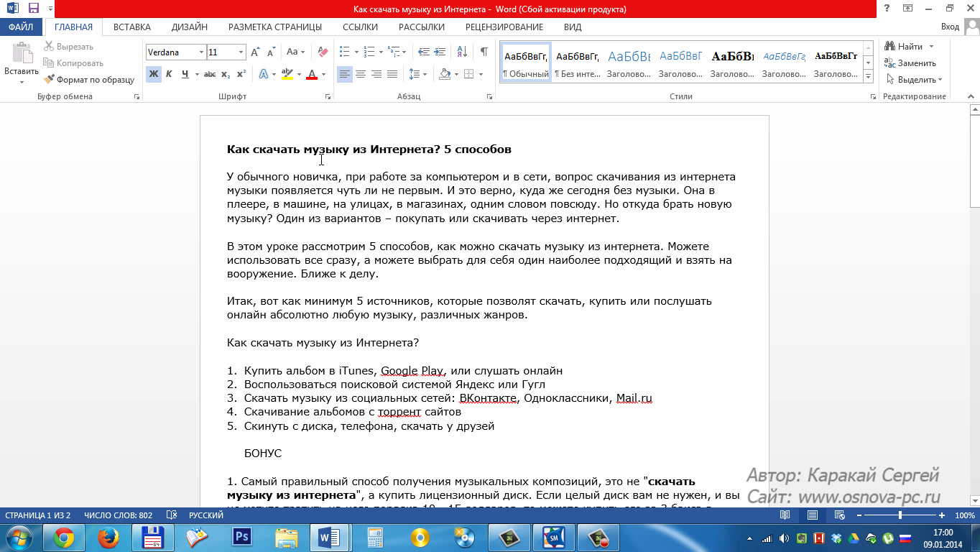This screenshot has width=980, height=552.
Task: Click the multilevel list icon
Action: pyautogui.click(x=394, y=52)
